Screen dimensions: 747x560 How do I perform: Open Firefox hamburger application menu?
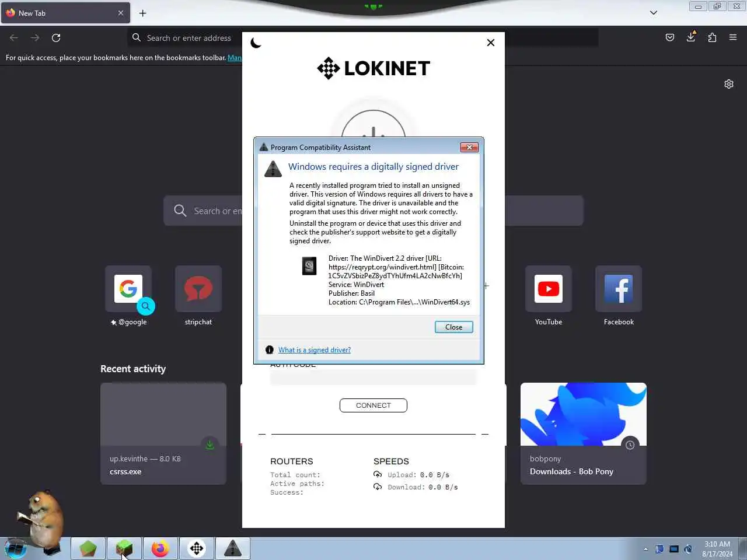733,38
